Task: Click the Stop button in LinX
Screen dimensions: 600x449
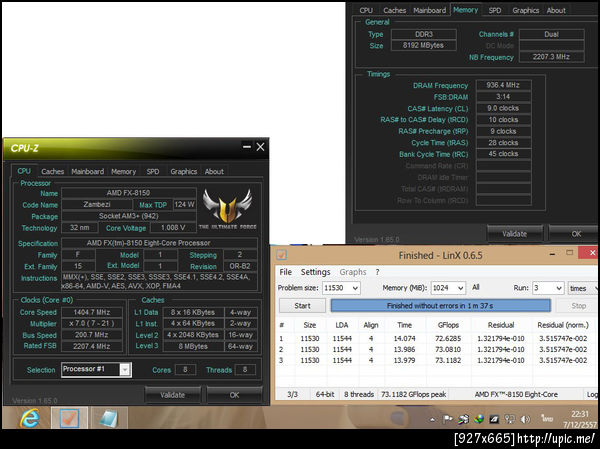Action: 578,305
